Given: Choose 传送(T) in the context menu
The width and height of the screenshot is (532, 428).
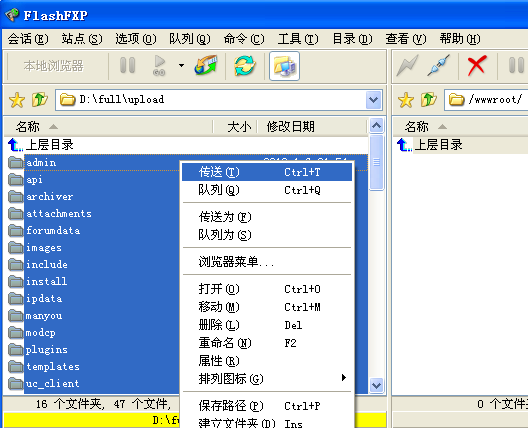Looking at the screenshot, I should click(x=267, y=172).
